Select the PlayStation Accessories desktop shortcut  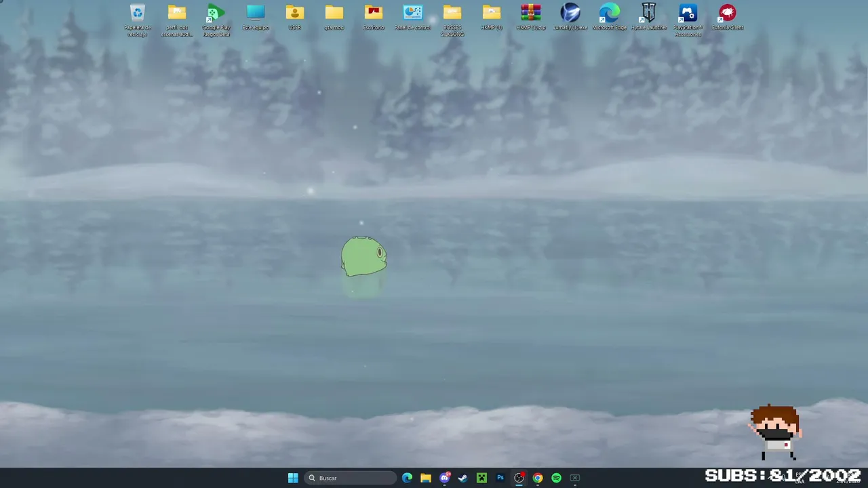click(688, 20)
